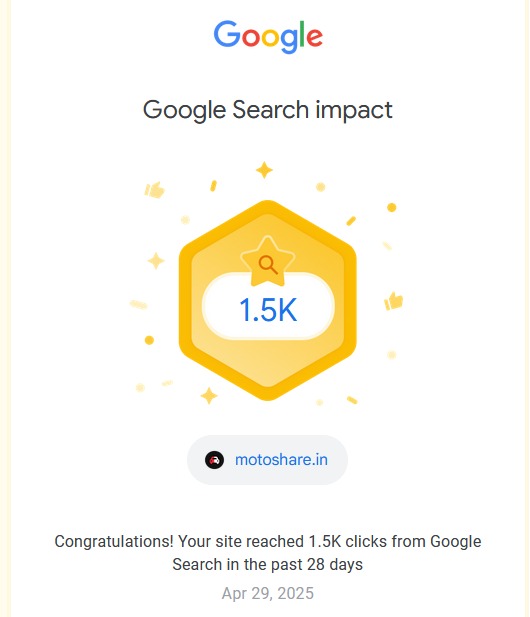Click the sparkle star above badge
The image size is (530, 617).
pyautogui.click(x=264, y=170)
